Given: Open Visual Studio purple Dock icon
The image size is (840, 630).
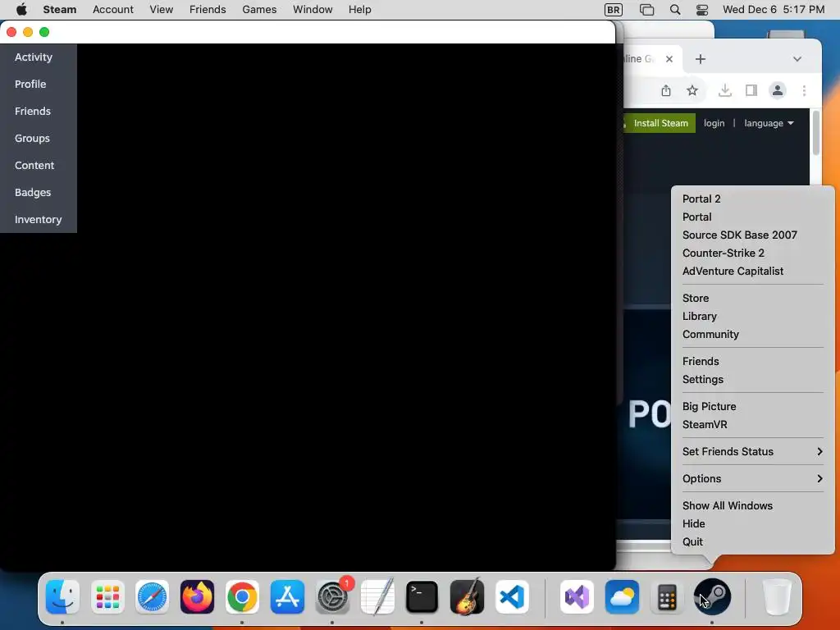Looking at the screenshot, I should pos(577,596).
